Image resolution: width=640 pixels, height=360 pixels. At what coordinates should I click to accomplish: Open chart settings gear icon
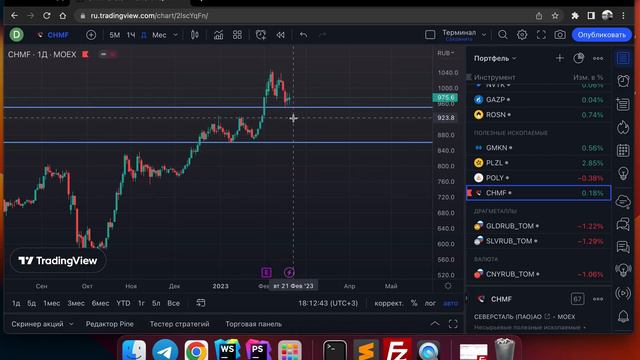522,35
